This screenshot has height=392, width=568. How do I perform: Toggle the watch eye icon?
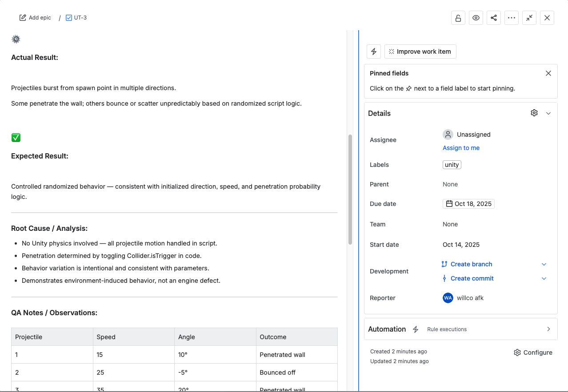click(x=476, y=18)
